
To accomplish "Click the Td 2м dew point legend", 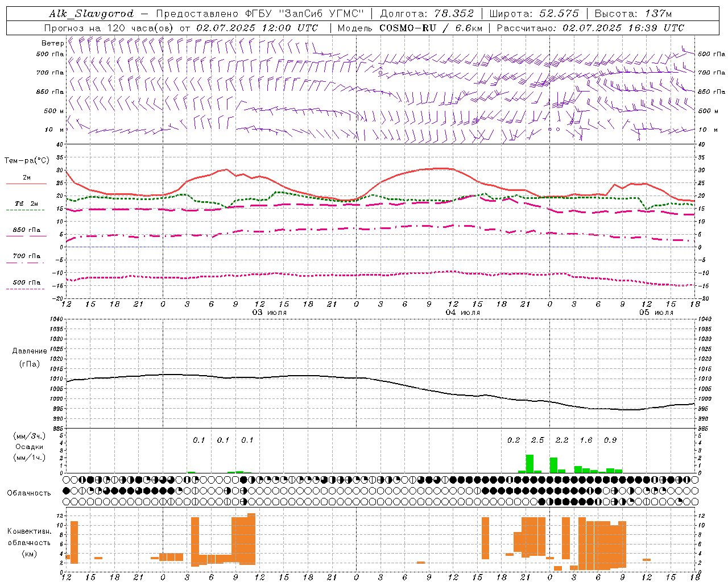I will click(x=26, y=203).
